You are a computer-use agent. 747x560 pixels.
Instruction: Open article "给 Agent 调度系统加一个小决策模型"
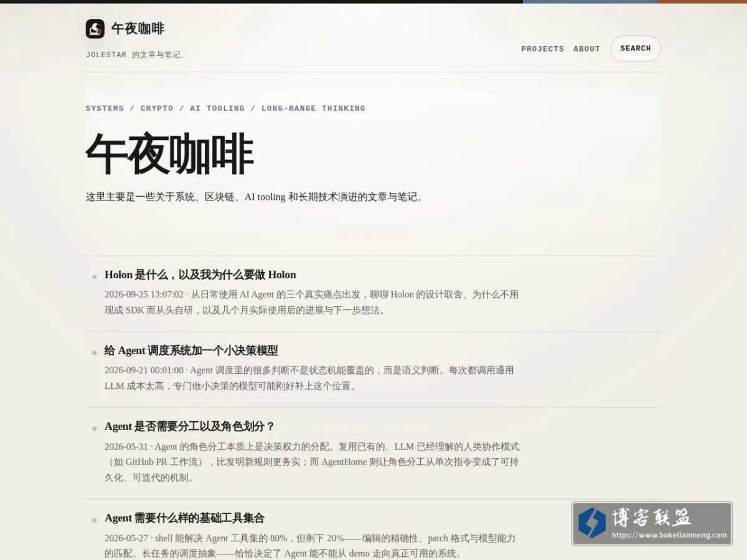pos(191,350)
